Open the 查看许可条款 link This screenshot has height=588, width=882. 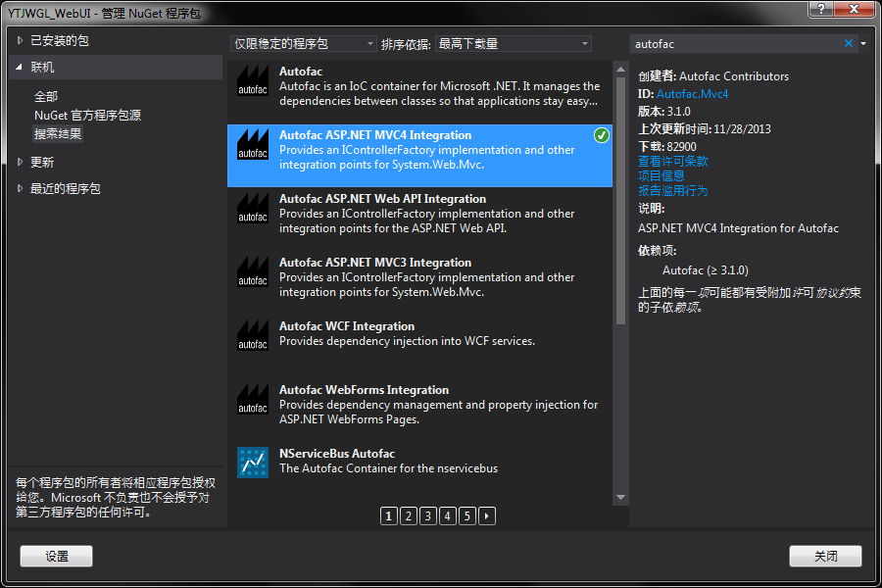tap(672, 161)
